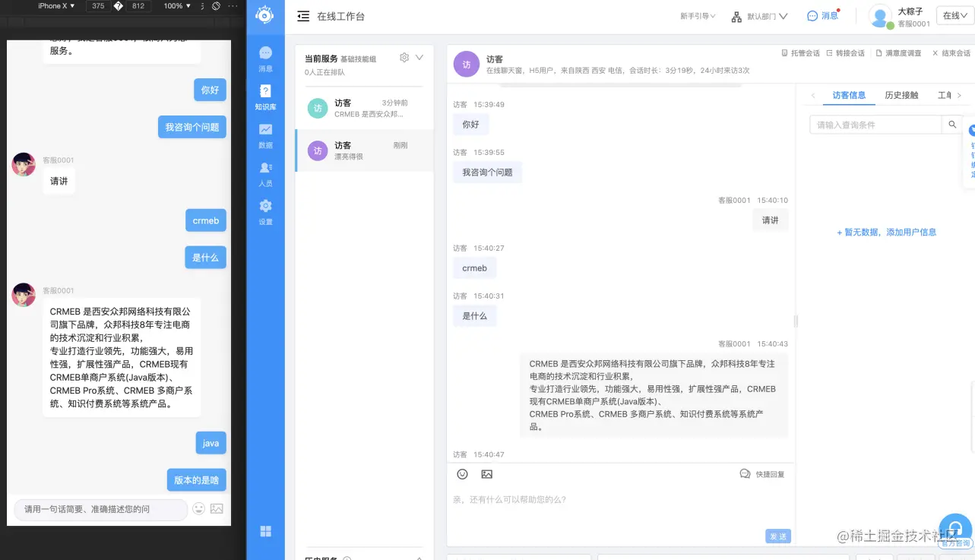Open the 人员 personnel sidebar icon
Image resolution: width=975 pixels, height=560 pixels.
click(x=265, y=173)
